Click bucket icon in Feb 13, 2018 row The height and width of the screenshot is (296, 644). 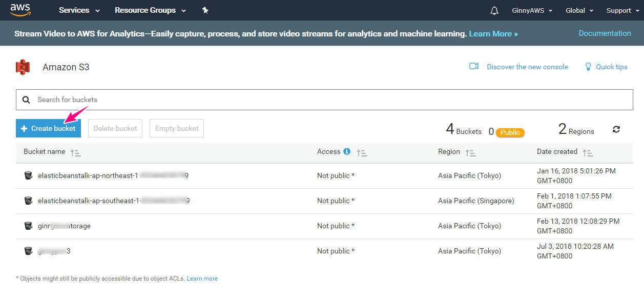29,226
